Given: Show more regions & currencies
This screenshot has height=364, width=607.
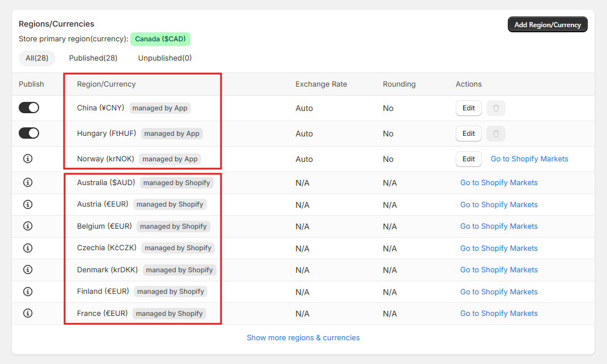Looking at the screenshot, I should [x=303, y=338].
